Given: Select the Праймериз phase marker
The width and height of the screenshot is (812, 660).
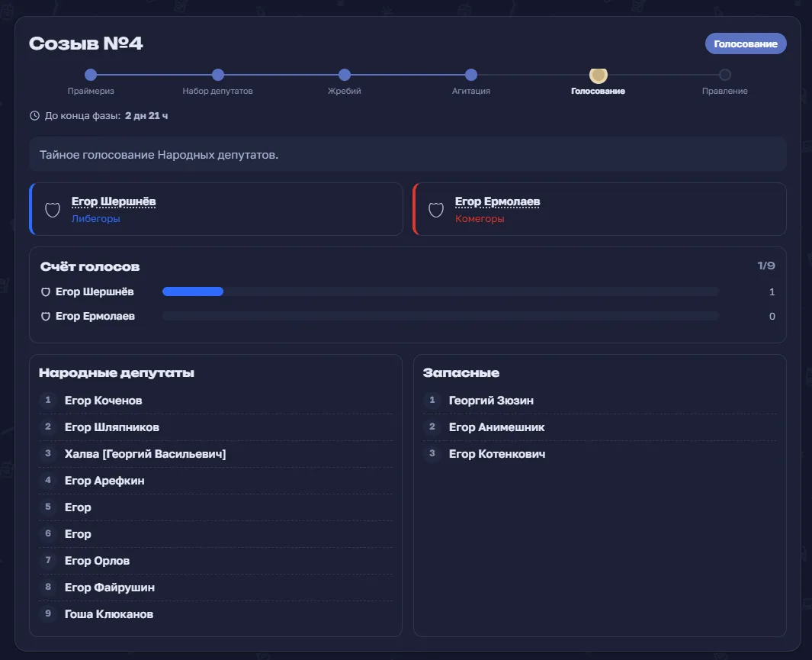Looking at the screenshot, I should pyautogui.click(x=91, y=75).
